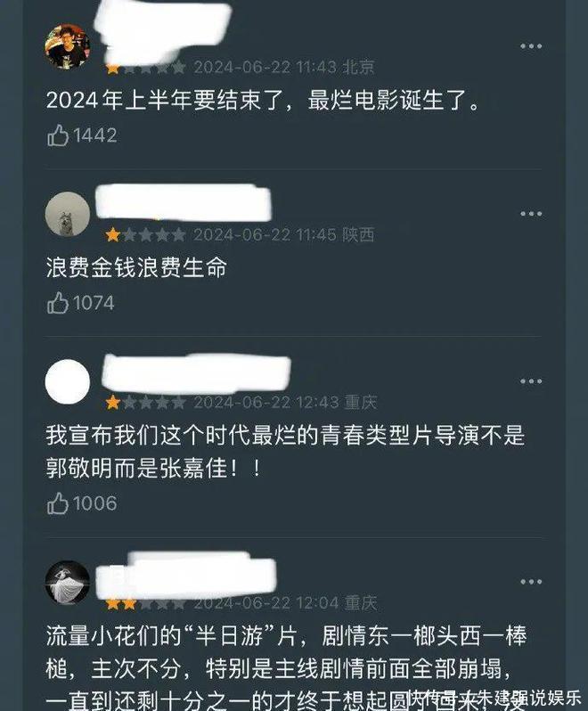Open username of the two-star reviewer

[x=186, y=576]
